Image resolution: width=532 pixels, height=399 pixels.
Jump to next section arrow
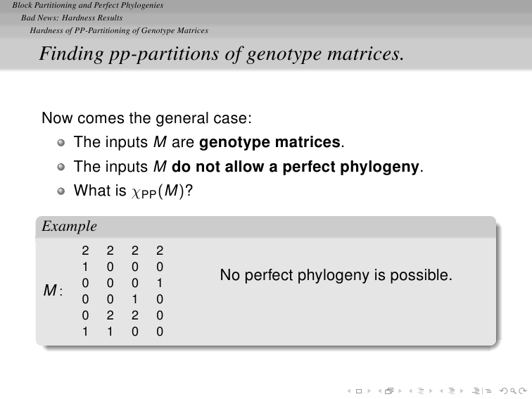(x=462, y=391)
